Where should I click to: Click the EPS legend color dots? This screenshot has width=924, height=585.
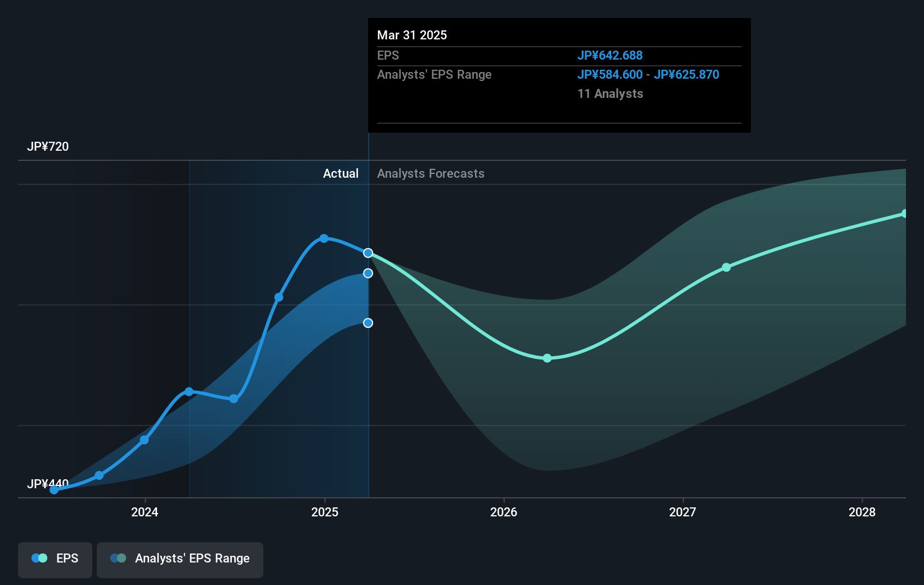(39, 559)
